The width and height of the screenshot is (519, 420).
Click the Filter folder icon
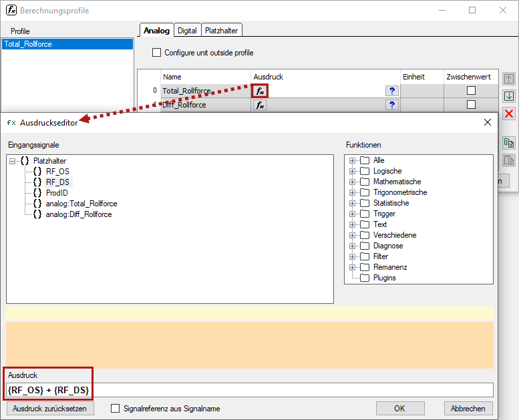tap(365, 256)
